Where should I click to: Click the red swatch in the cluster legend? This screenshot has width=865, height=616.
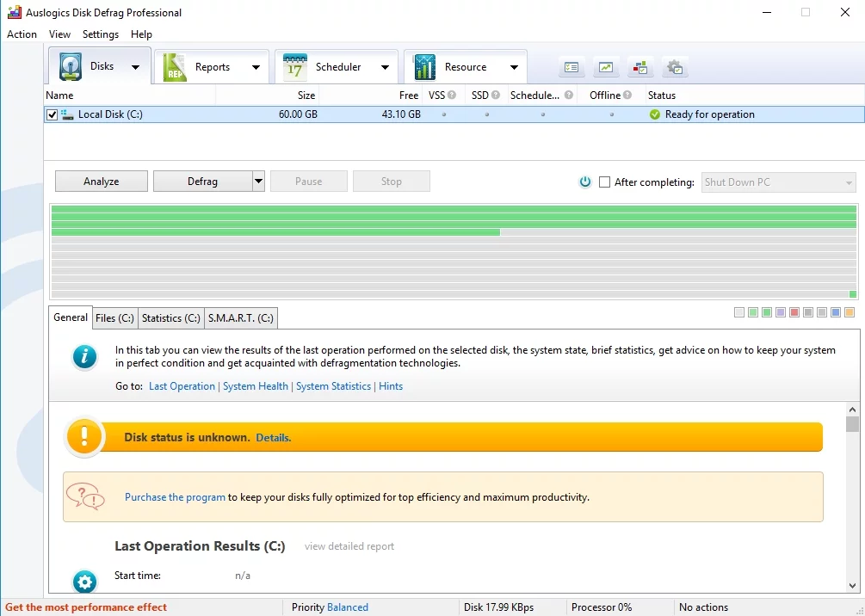coord(794,312)
